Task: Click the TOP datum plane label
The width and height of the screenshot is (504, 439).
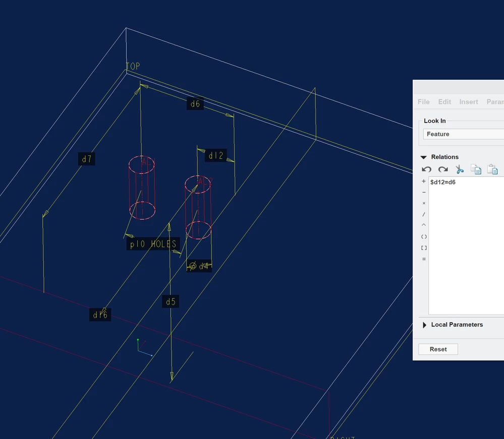Action: click(x=133, y=66)
